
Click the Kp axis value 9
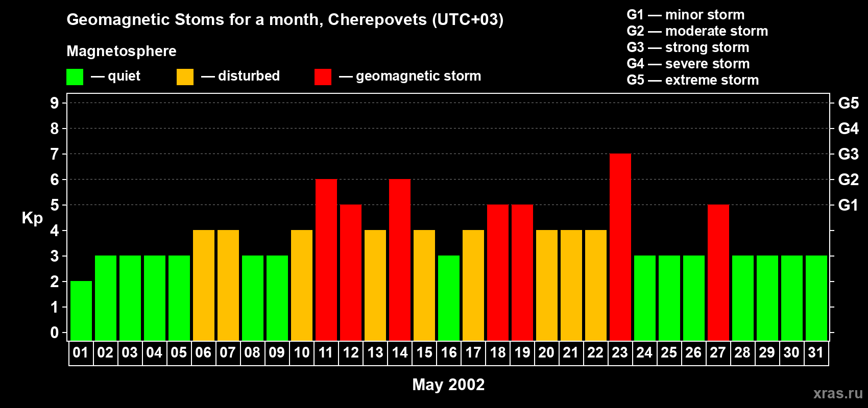click(55, 103)
